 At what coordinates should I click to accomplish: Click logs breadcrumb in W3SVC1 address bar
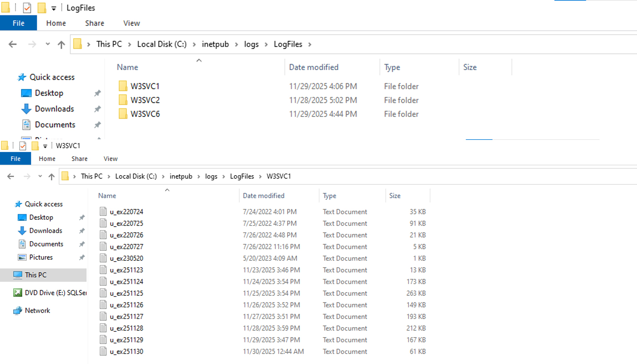[x=211, y=177]
